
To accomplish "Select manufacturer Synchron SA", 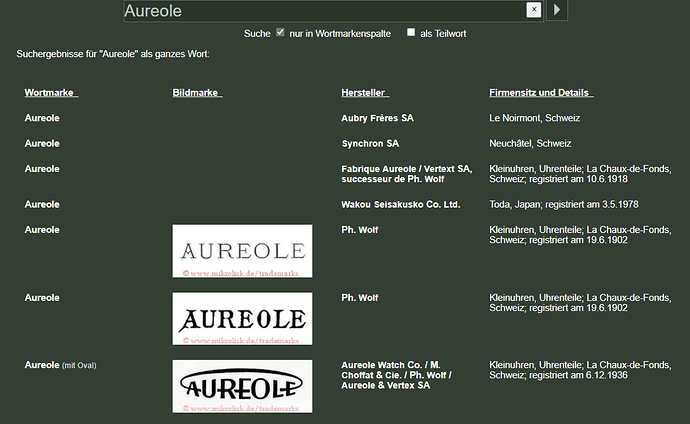I will tap(370, 143).
